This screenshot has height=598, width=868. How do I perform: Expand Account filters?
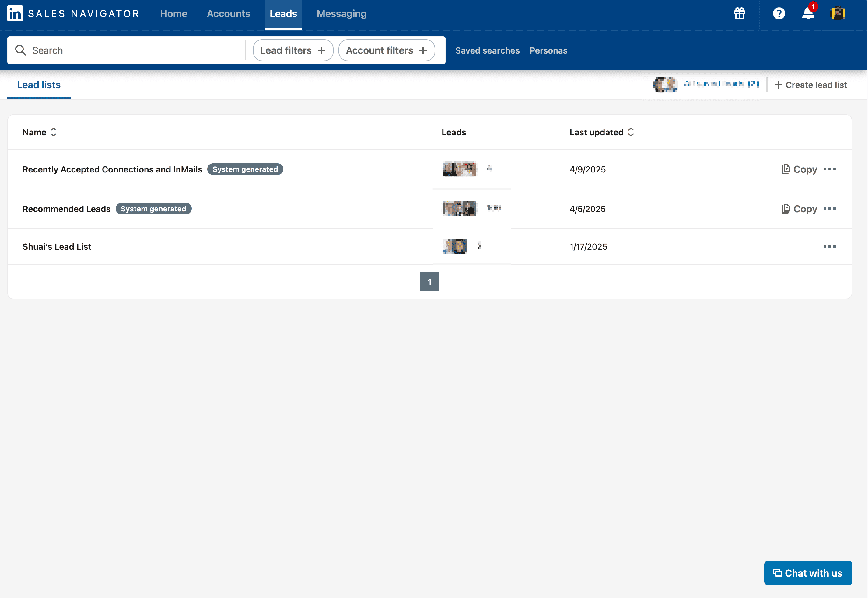[x=386, y=50]
